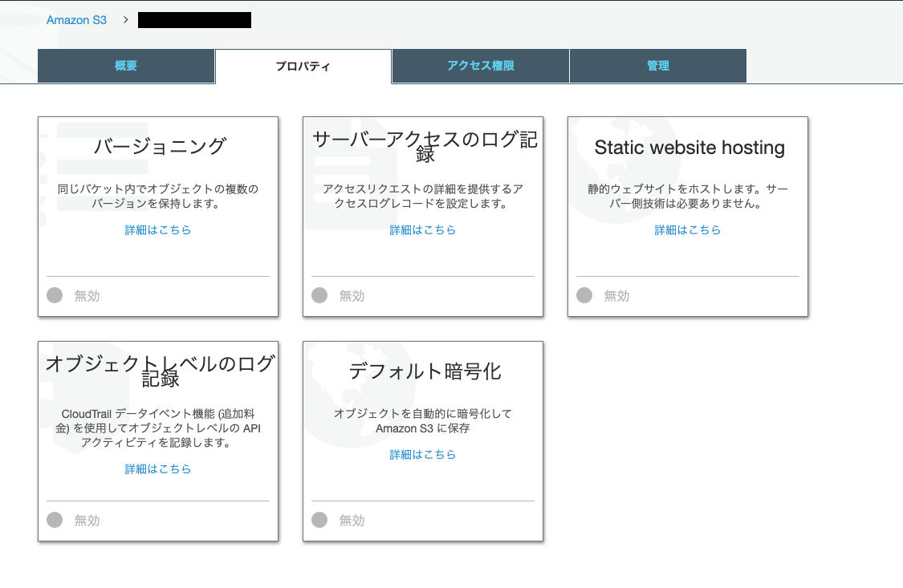The height and width of the screenshot is (588, 903).
Task: Switch to the 概要 tab
Action: coord(126,66)
